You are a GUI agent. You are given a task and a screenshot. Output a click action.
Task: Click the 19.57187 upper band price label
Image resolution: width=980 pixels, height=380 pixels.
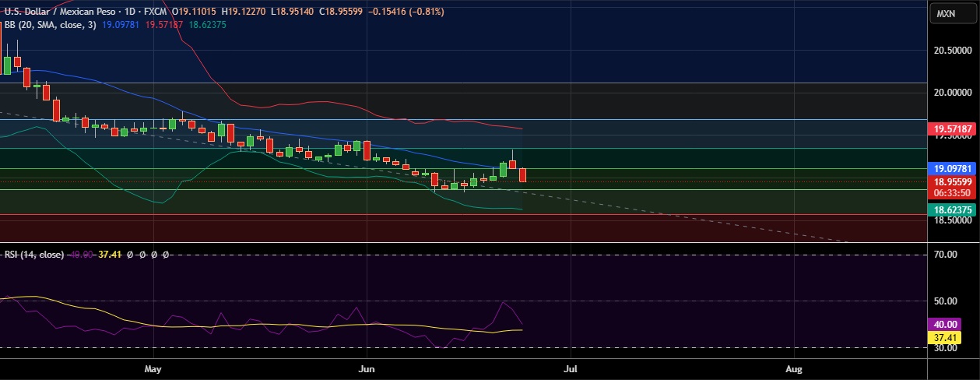(951, 128)
